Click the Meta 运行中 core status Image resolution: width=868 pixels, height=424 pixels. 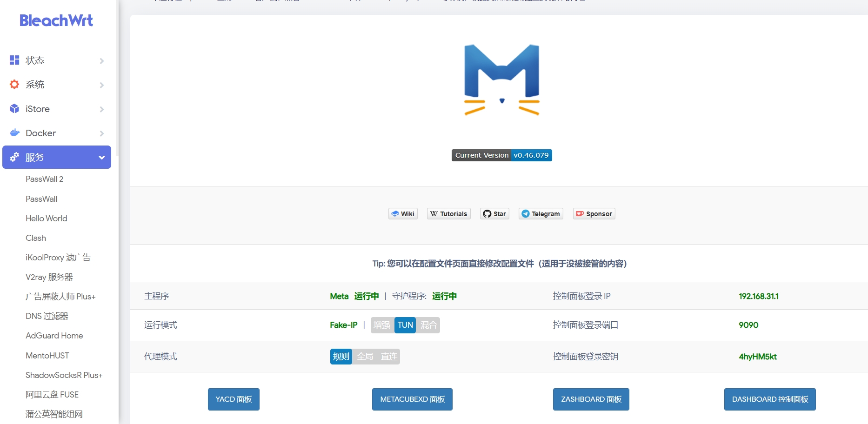click(354, 296)
